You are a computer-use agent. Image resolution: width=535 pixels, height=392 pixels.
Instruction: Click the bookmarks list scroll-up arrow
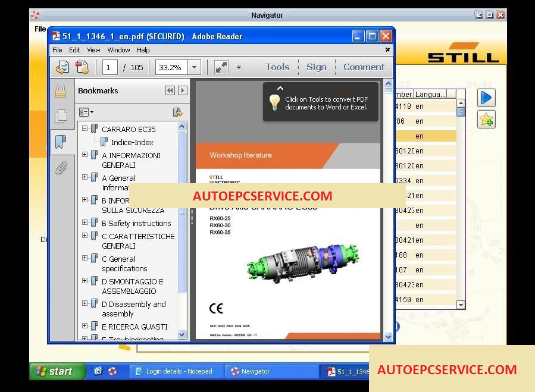click(x=182, y=127)
